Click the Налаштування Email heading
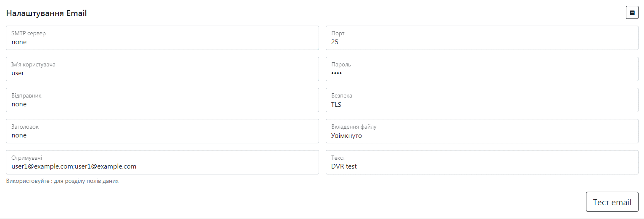Screen dimensions: 644x219 46,13
